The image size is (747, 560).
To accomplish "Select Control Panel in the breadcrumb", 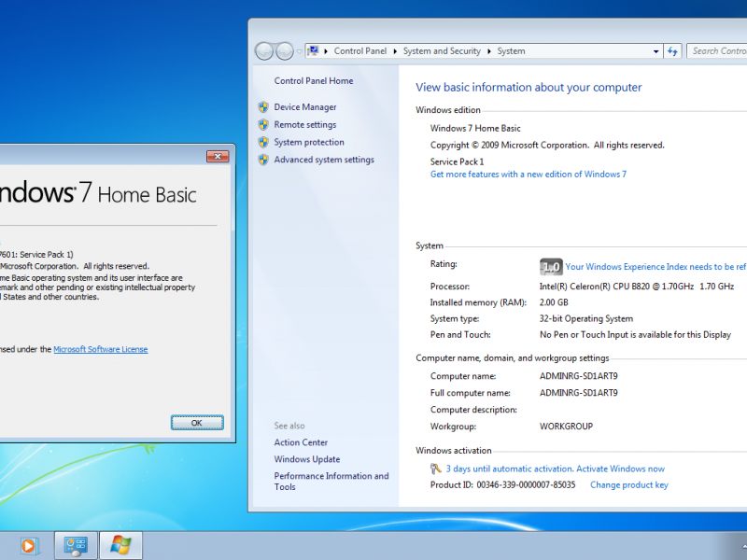I will coord(360,51).
